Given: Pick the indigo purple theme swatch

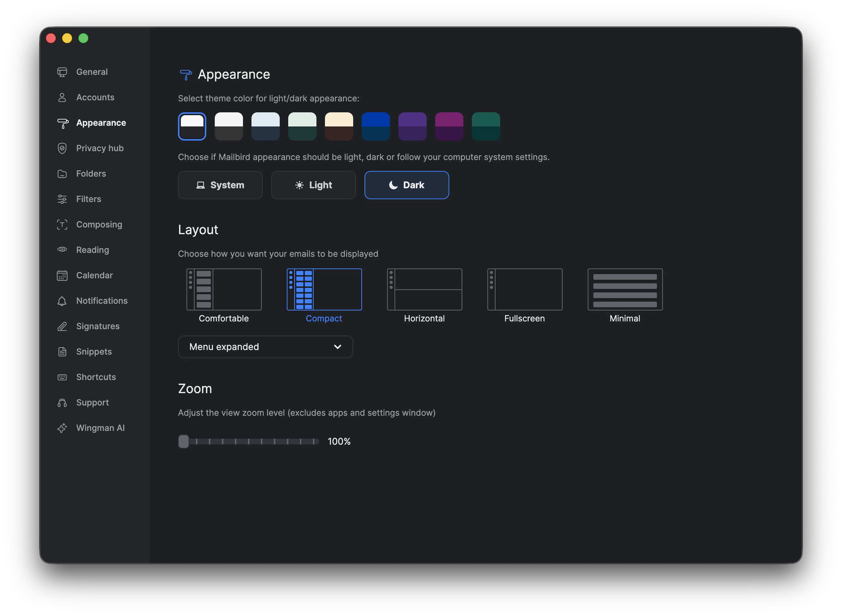Looking at the screenshot, I should (x=413, y=126).
